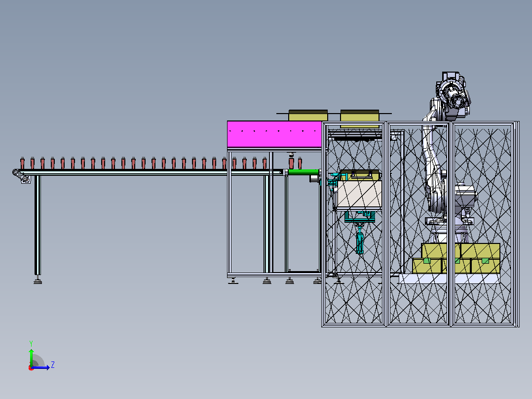532x399 pixels.
Task: Select the left yellow carton atop the frame
Action: pos(308,116)
